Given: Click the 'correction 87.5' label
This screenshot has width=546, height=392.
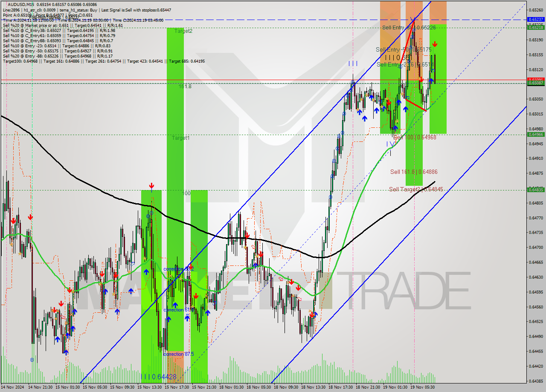Looking at the screenshot, I should (179, 354).
